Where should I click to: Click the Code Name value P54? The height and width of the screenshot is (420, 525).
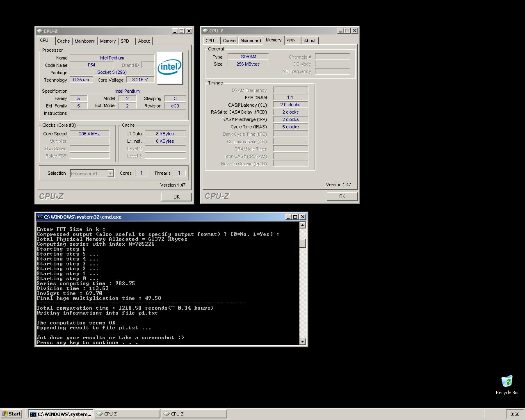coord(91,65)
